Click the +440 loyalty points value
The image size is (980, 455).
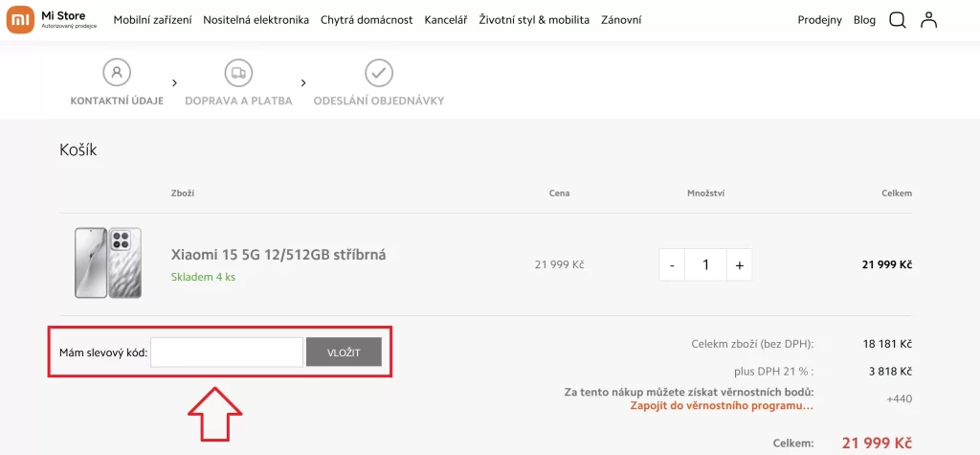tap(900, 398)
